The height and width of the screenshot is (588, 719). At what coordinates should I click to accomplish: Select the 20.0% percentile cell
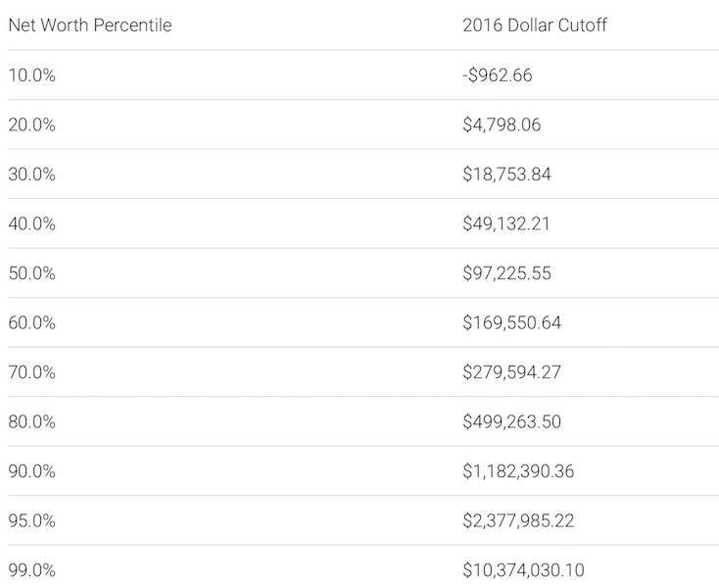click(31, 124)
